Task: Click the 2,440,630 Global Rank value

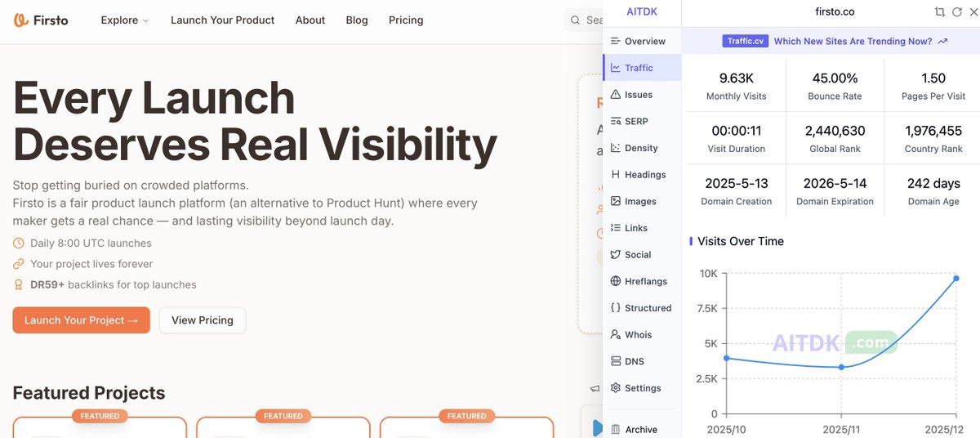Action: point(835,131)
